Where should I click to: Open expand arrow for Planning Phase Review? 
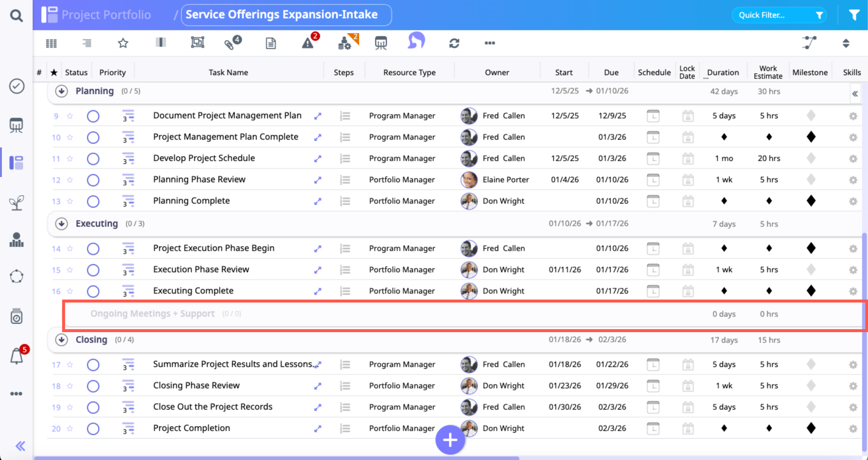coord(317,180)
